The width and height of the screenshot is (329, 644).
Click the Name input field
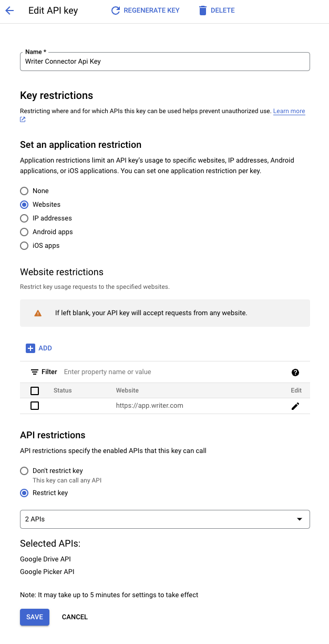point(165,62)
